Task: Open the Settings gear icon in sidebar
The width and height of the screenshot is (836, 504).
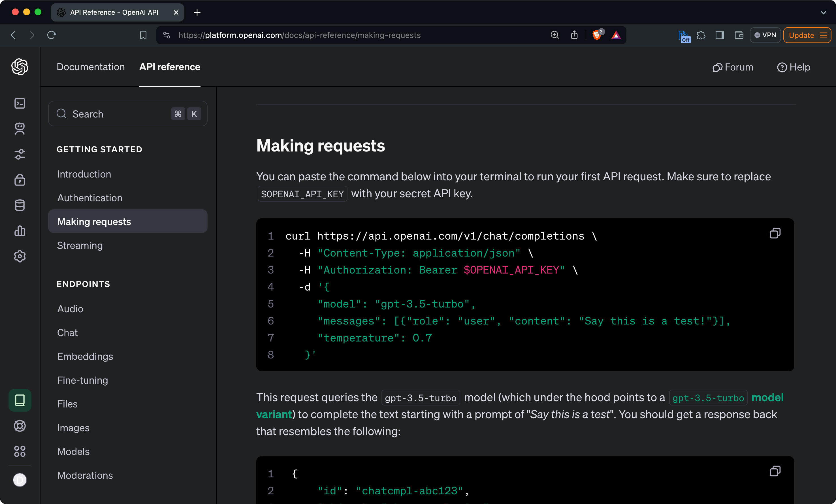Action: (20, 257)
